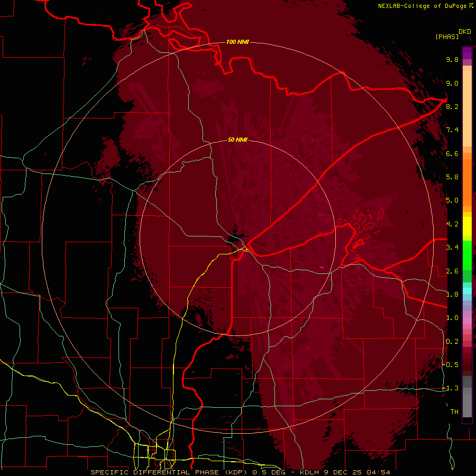The width and height of the screenshot is (476, 476).
Task: Click the TH threshold label on scale
Action: tap(454, 412)
